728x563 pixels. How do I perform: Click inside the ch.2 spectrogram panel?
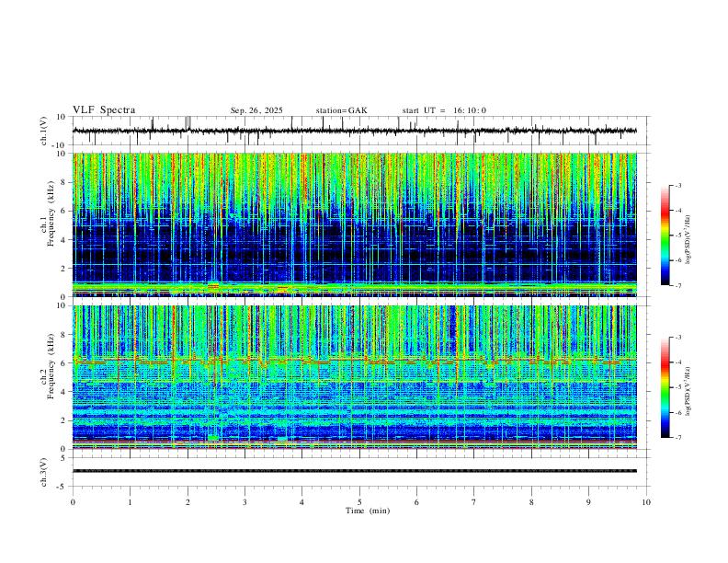coord(354,377)
